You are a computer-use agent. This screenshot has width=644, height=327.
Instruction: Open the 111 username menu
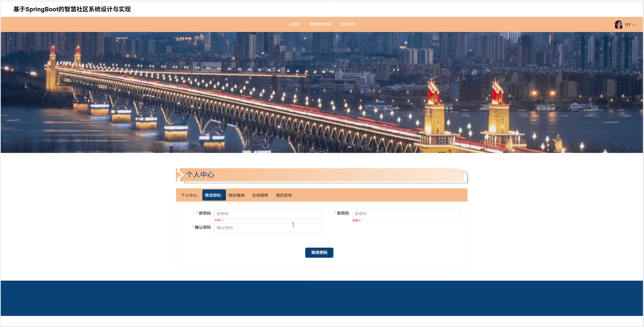tap(627, 25)
